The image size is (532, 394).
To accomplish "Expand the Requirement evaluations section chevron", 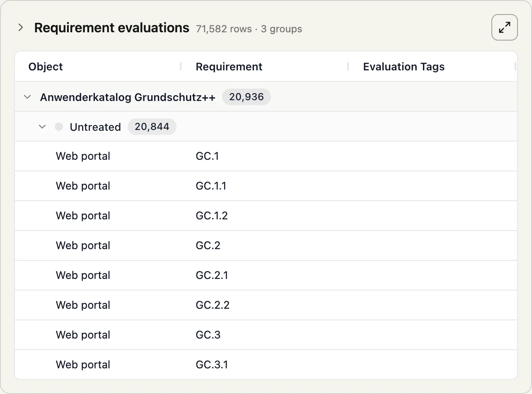I will pyautogui.click(x=21, y=28).
